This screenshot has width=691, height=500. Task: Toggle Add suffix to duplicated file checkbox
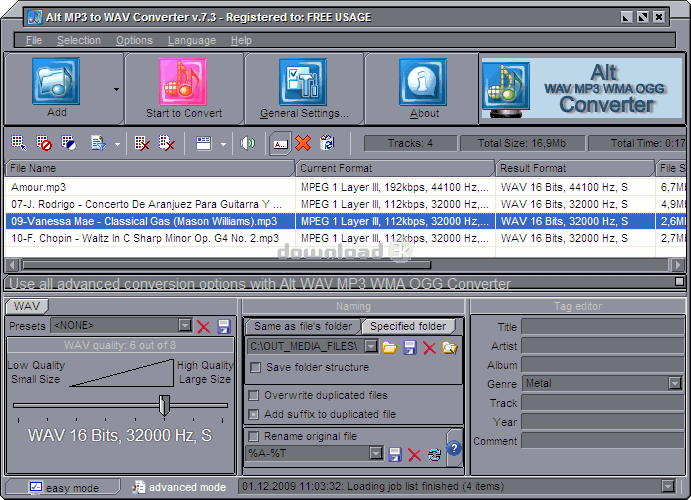tap(253, 414)
